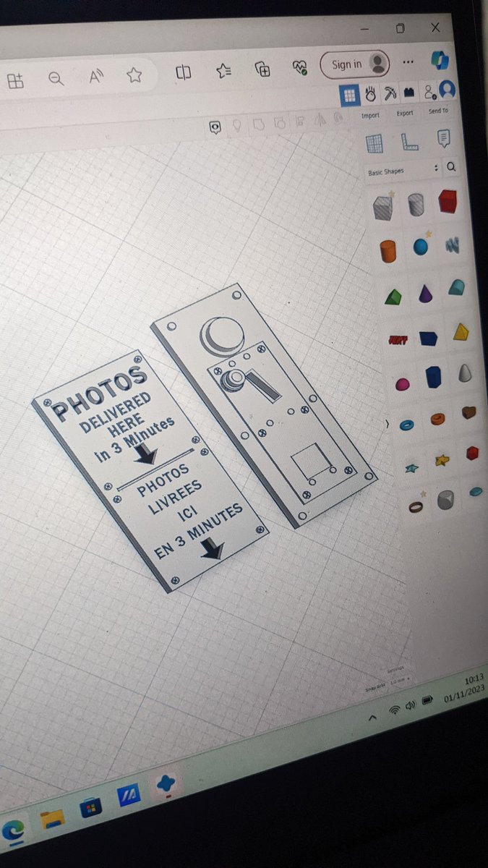
Task: Add the teal Star shape
Action: [x=411, y=468]
